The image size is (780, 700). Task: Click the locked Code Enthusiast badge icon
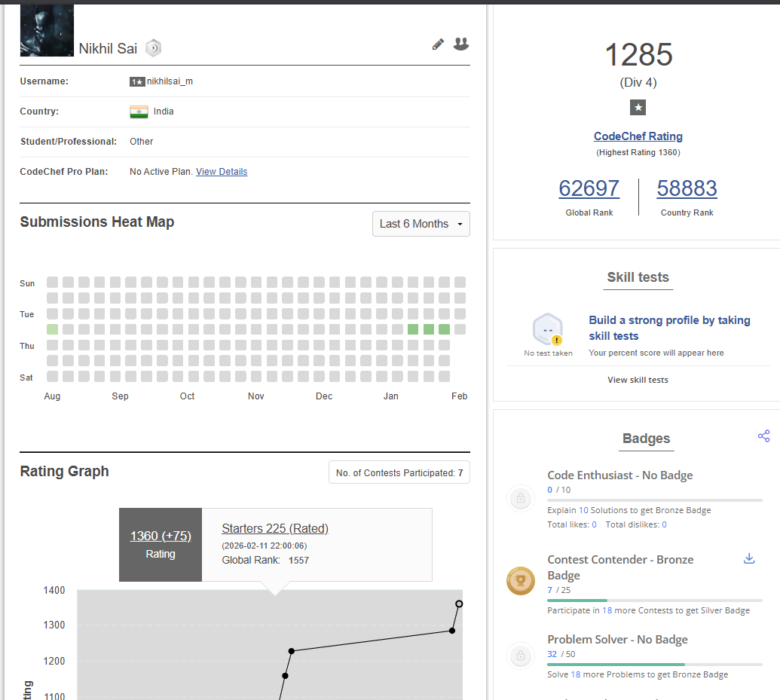(x=520, y=498)
